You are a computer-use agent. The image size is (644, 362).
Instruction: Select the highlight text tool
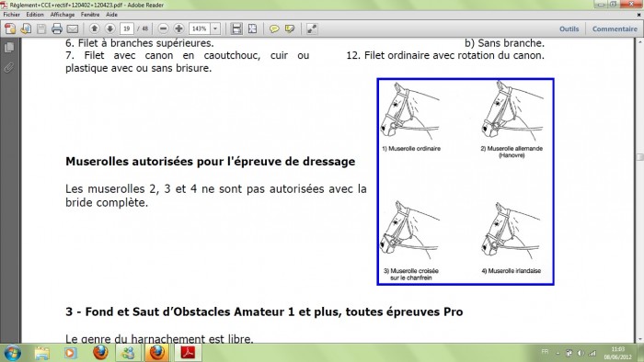click(x=290, y=28)
